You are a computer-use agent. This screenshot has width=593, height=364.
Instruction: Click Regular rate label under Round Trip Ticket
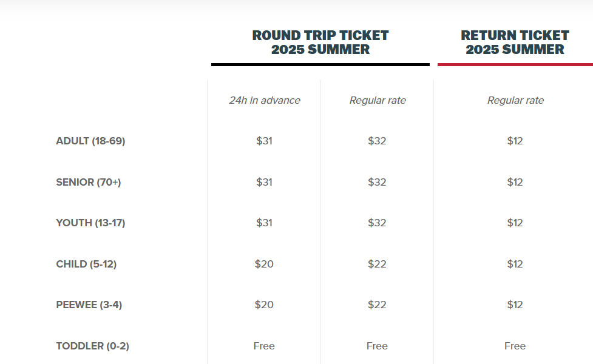[378, 100]
